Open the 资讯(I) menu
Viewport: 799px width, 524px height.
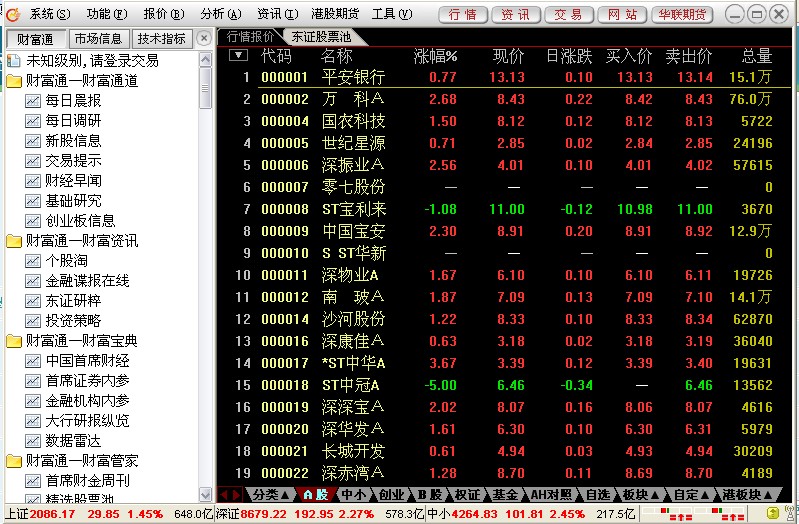pos(278,14)
